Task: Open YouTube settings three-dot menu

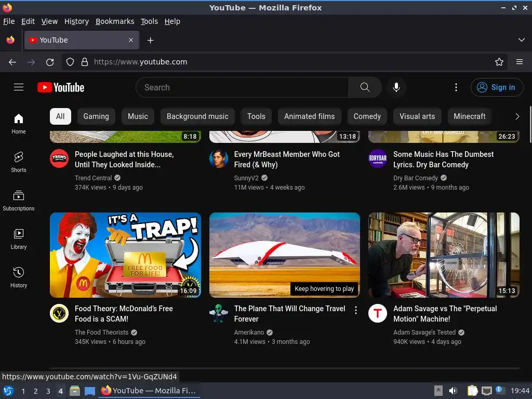Action: coord(456,87)
